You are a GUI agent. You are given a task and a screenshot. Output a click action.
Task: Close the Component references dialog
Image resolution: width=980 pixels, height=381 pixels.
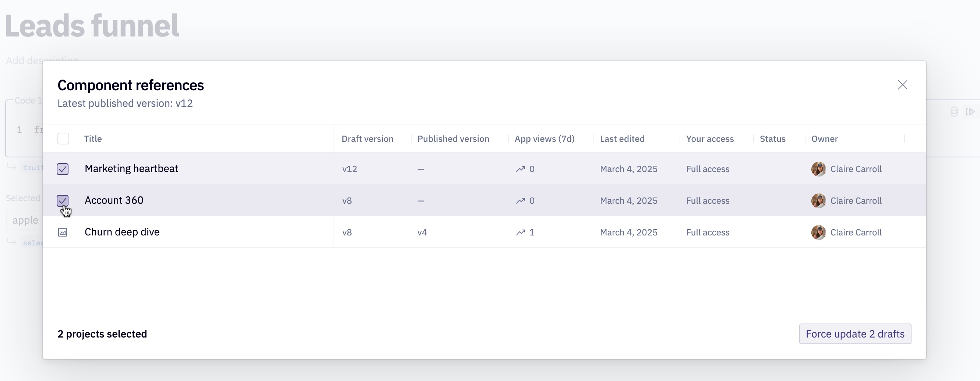click(902, 85)
